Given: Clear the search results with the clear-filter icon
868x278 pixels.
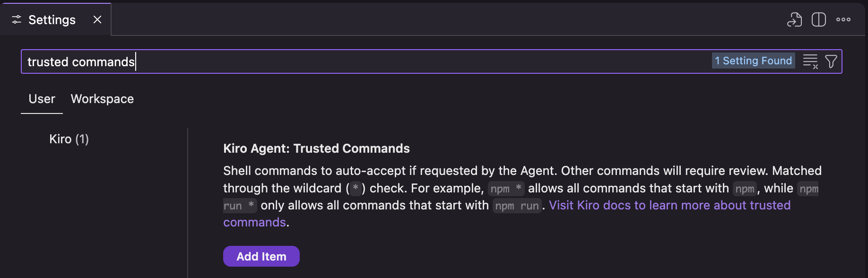Looking at the screenshot, I should click(811, 61).
